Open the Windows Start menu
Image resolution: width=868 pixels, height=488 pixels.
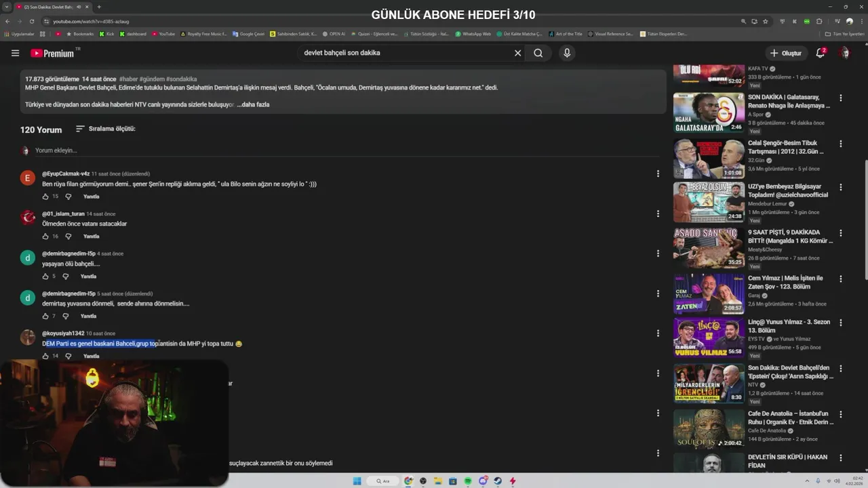tap(357, 481)
